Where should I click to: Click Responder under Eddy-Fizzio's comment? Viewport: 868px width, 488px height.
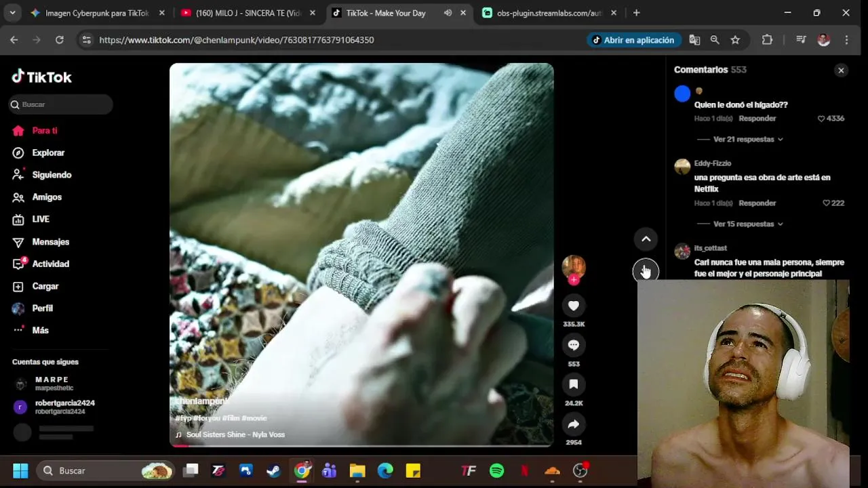[757, 203]
